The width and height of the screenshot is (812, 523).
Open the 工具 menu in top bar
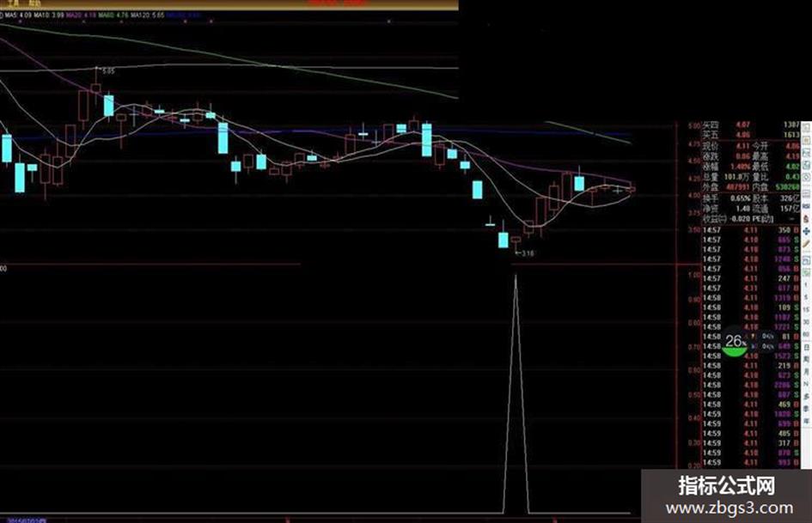(13, 3)
